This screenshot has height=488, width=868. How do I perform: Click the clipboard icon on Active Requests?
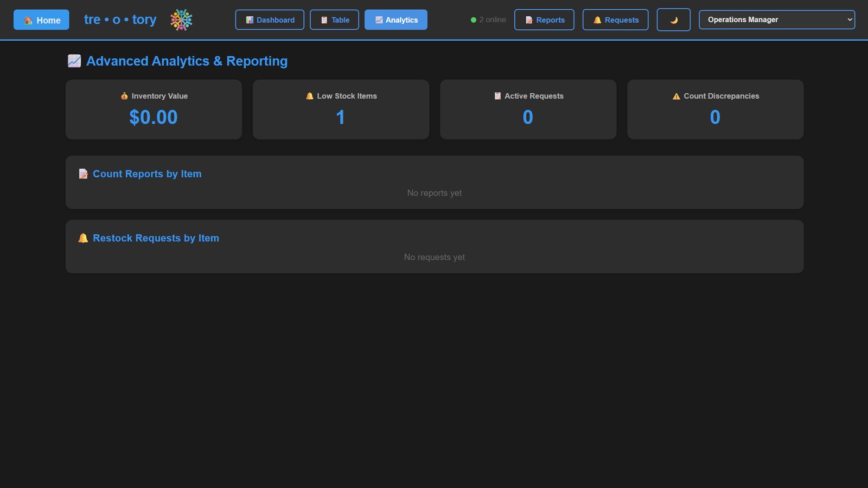[x=497, y=96]
